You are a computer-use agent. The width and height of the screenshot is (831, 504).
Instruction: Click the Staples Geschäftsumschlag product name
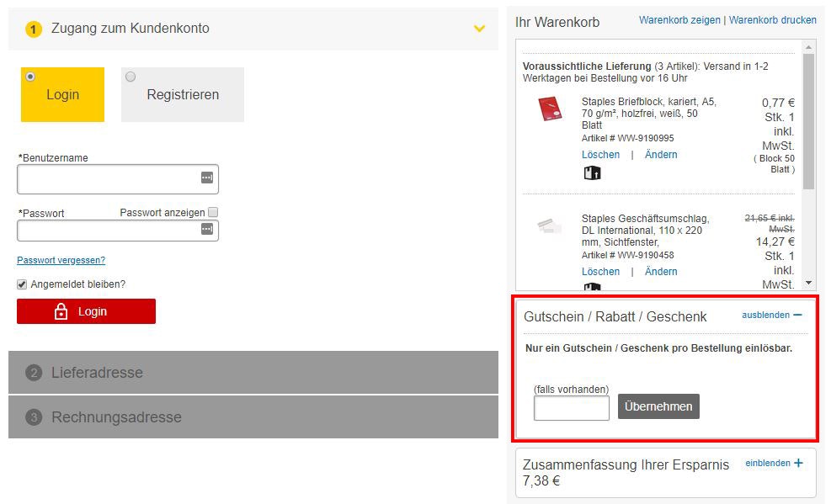[645, 231]
